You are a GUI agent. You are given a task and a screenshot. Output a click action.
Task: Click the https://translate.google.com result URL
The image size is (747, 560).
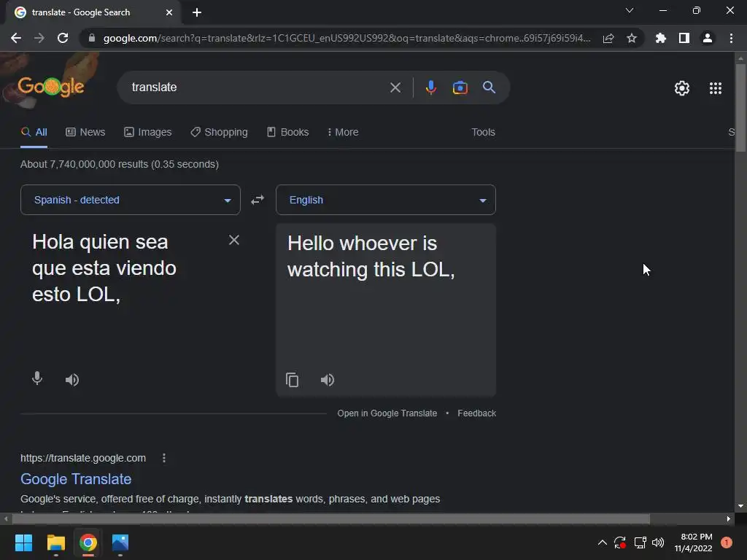point(83,458)
